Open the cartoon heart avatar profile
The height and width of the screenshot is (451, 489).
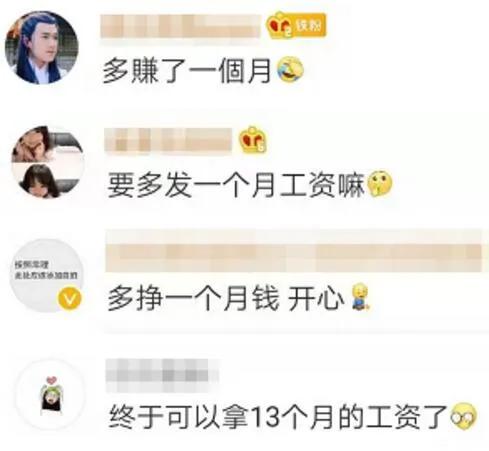tap(50, 395)
